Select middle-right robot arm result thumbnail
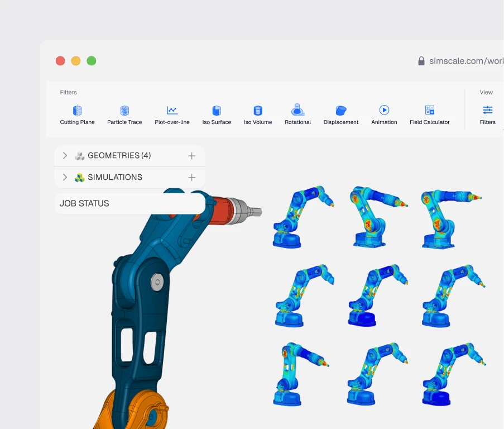The image size is (504, 429). (x=454, y=296)
